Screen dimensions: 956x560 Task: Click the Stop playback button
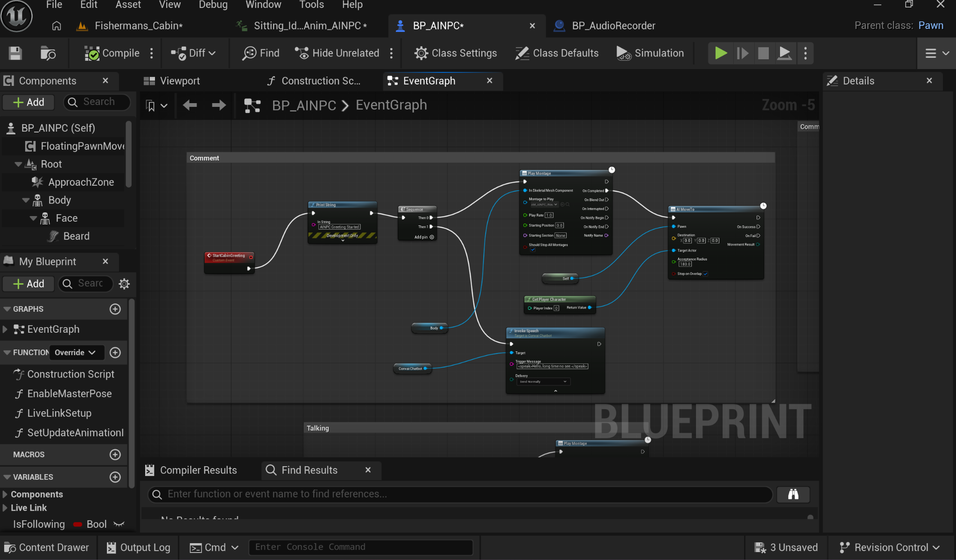(x=763, y=53)
